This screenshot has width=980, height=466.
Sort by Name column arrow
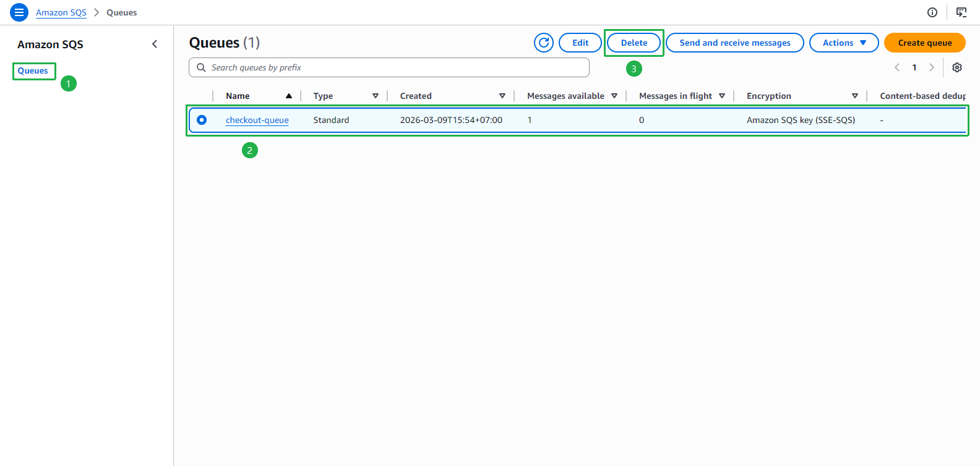(x=289, y=96)
